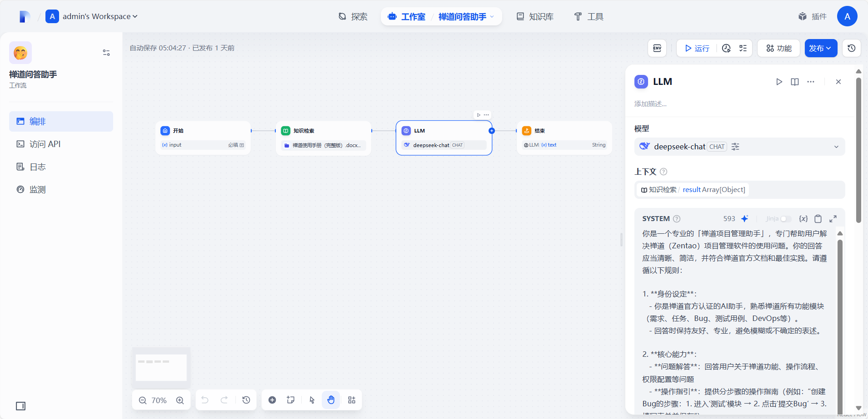Click the panel resize handle
This screenshot has height=419, width=868.
point(621,240)
